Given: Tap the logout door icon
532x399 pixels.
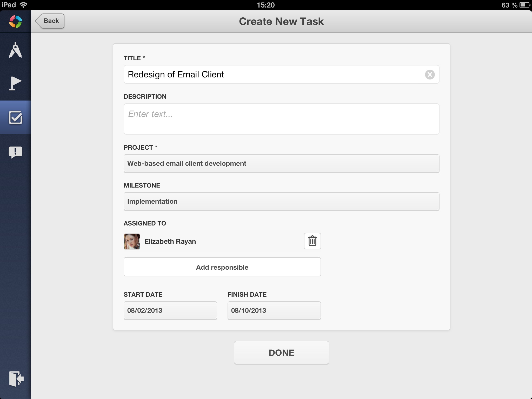Looking at the screenshot, I should (16, 378).
